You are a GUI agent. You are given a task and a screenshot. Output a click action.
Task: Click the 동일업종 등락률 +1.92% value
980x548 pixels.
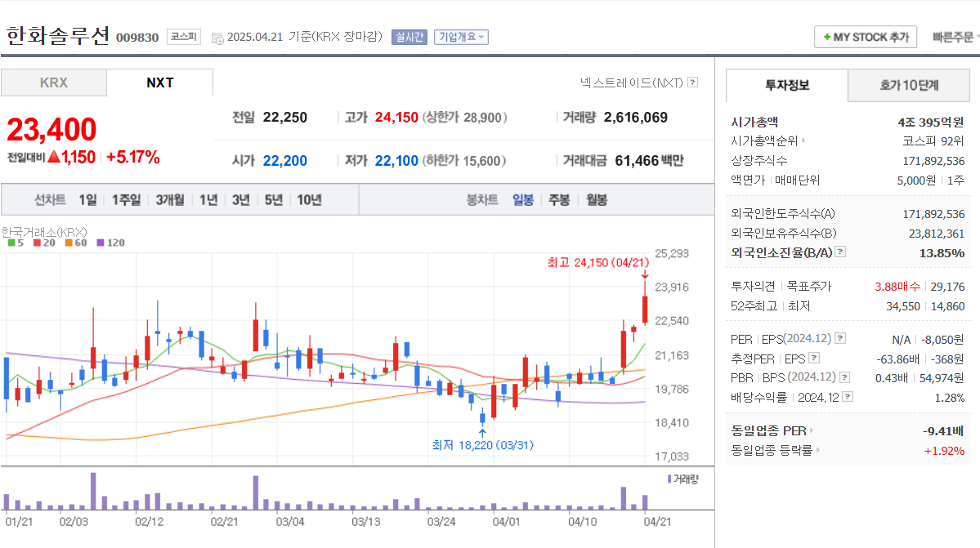point(944,451)
